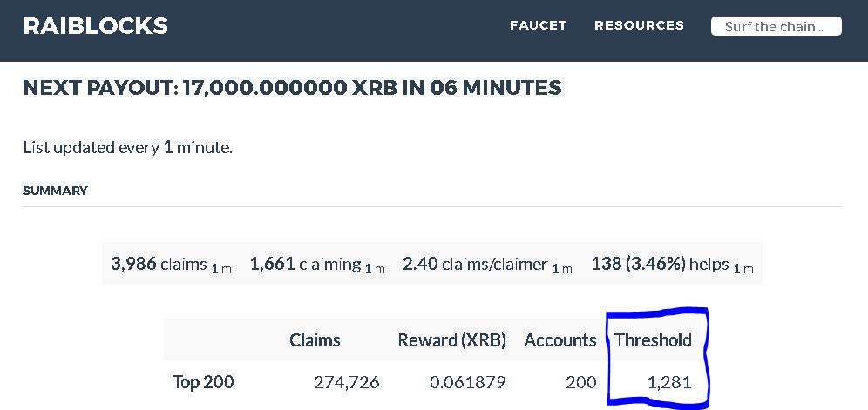Click the Claims column header
The image size is (868, 410).
tap(315, 340)
